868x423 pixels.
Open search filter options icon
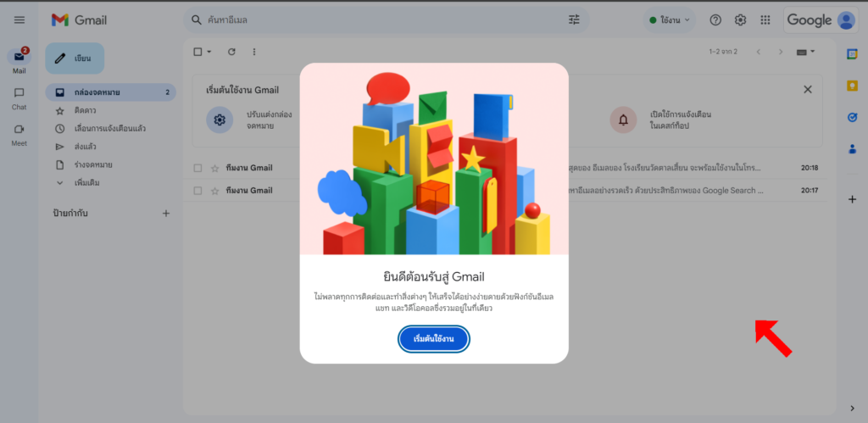(574, 20)
